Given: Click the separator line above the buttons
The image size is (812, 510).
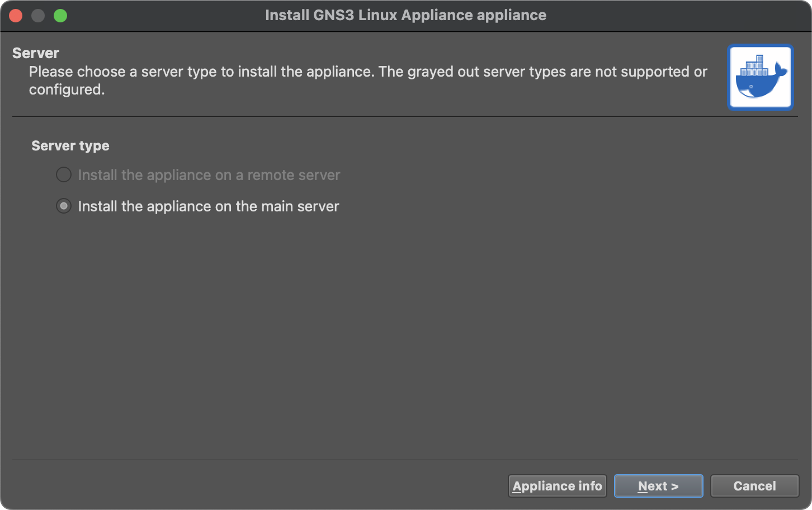Looking at the screenshot, I should point(405,460).
